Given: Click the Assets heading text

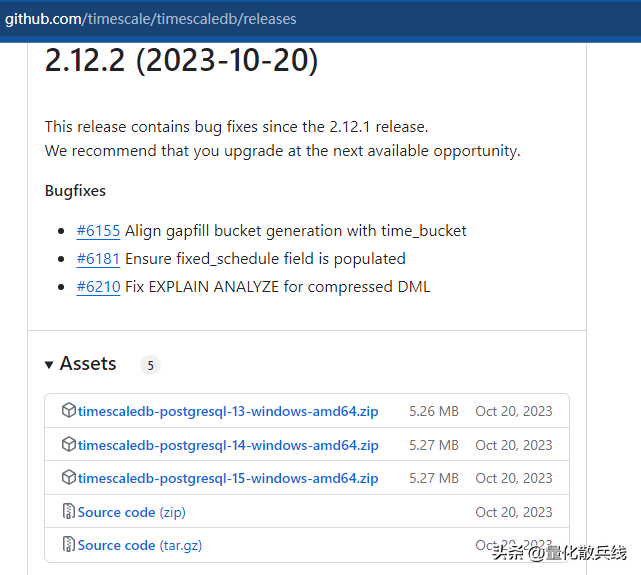Looking at the screenshot, I should tap(88, 364).
